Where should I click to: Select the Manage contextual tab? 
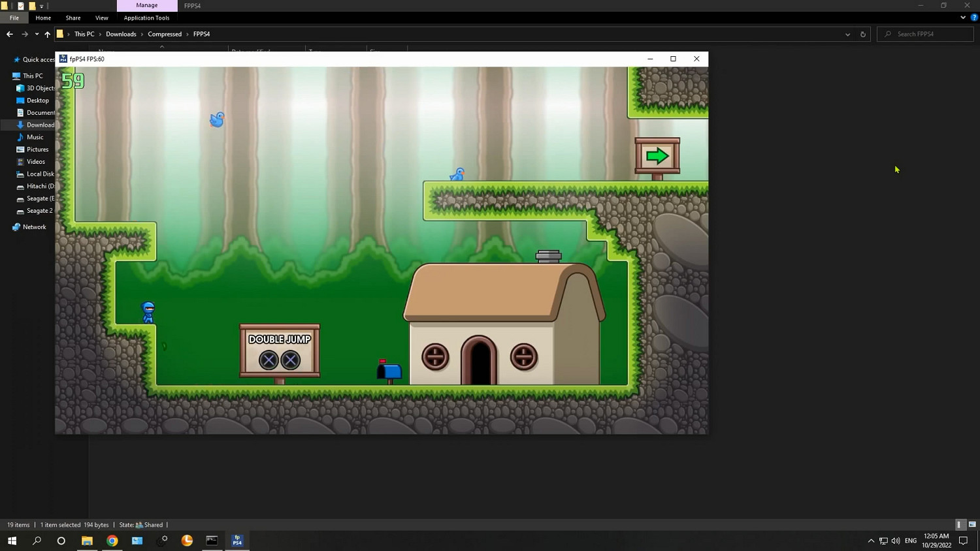point(147,5)
